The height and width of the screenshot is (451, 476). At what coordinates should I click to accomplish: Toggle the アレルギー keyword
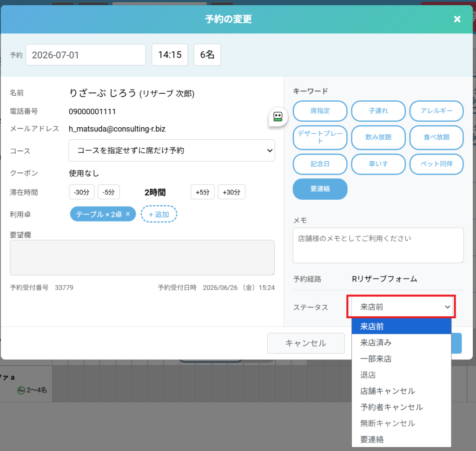[x=436, y=111]
